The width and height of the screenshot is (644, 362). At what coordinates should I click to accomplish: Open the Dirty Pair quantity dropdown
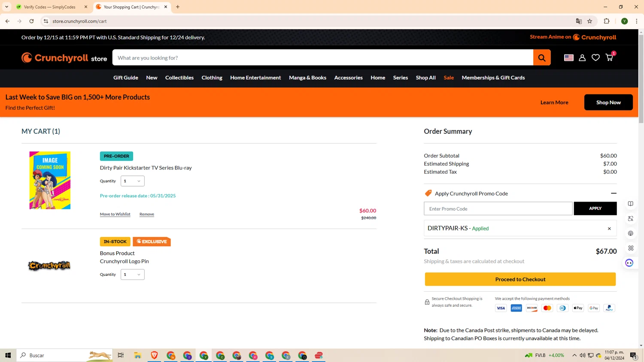133,181
